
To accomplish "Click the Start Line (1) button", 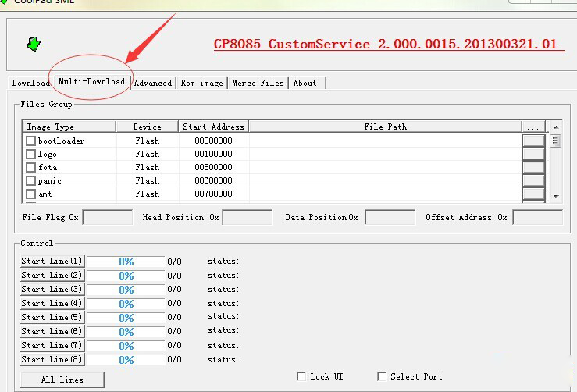I will pyautogui.click(x=52, y=261).
